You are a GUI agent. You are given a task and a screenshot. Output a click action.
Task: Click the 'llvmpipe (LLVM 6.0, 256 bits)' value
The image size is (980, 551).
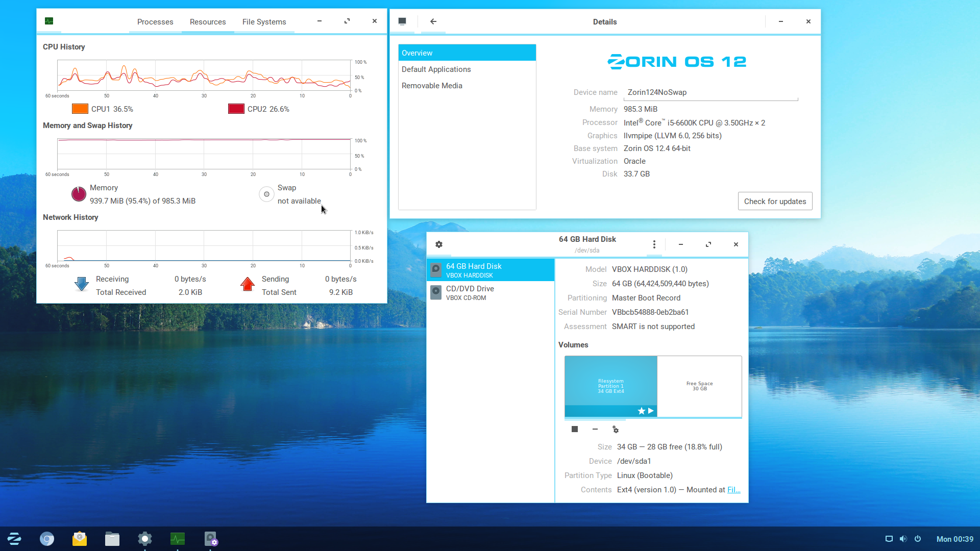point(672,135)
